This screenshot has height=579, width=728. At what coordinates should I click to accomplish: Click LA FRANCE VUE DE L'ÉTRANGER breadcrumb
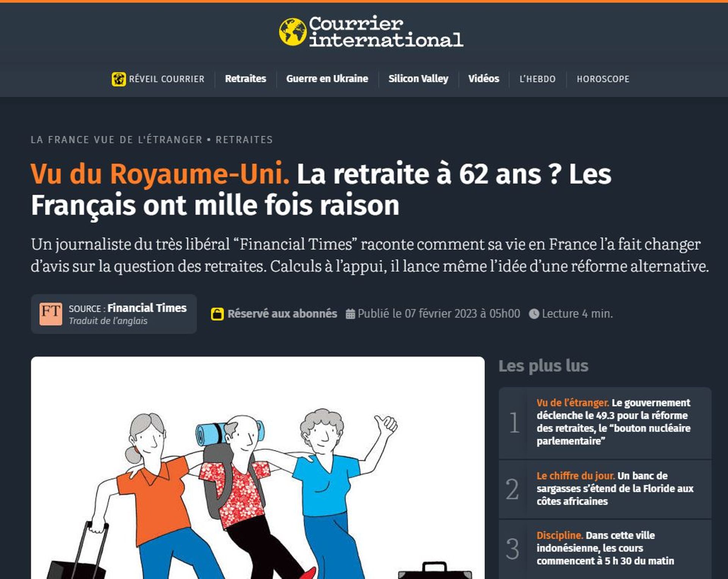[116, 140]
